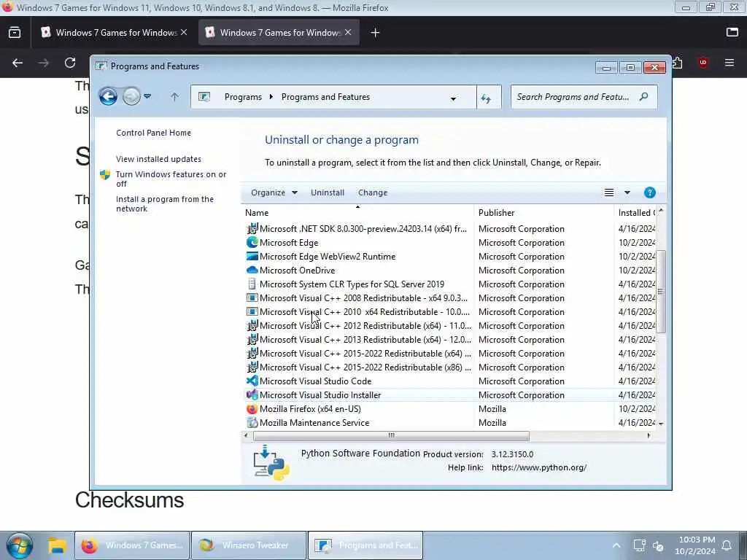Click the taskbar clock showing 10:03 PM

pyautogui.click(x=695, y=545)
